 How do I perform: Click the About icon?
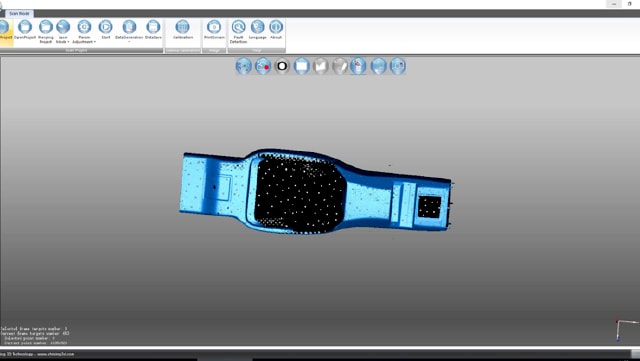[276, 30]
